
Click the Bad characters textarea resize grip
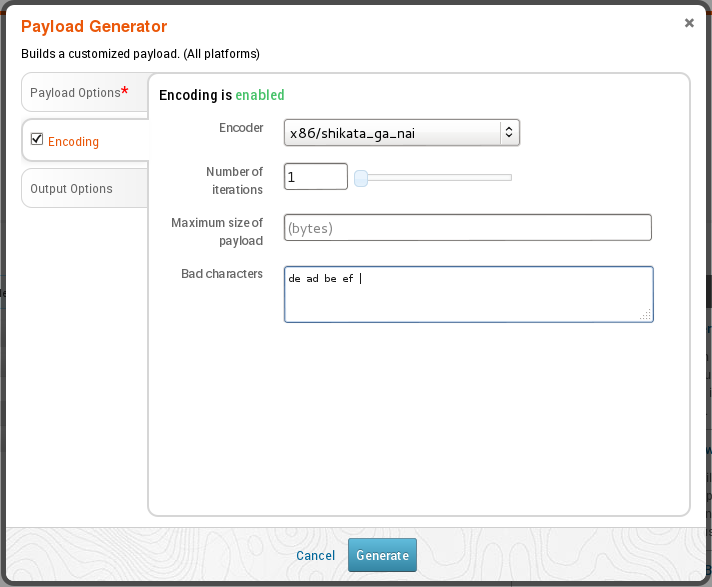(x=646, y=315)
